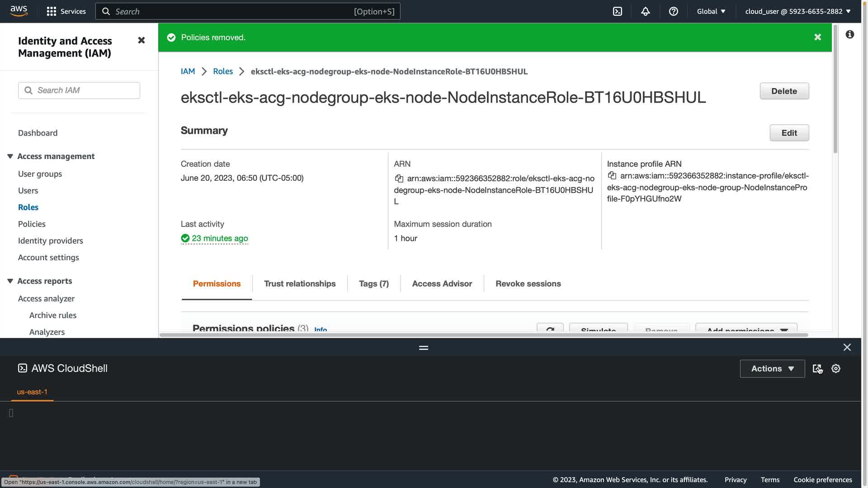Switch to the Trust relationships tab
The image size is (868, 488).
(x=300, y=284)
